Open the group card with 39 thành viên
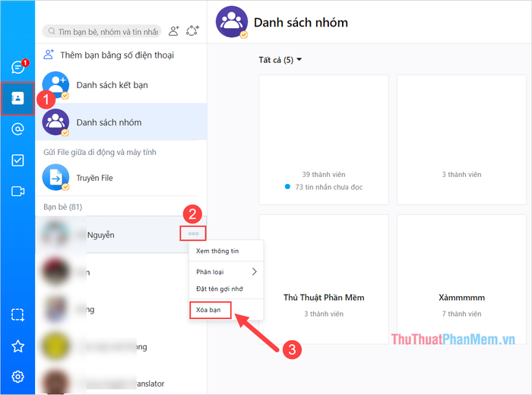This screenshot has height=395, width=532. point(324,140)
